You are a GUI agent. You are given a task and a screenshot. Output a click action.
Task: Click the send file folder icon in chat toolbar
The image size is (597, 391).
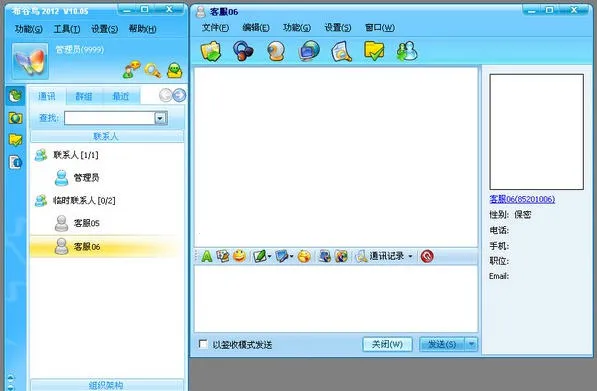point(211,51)
